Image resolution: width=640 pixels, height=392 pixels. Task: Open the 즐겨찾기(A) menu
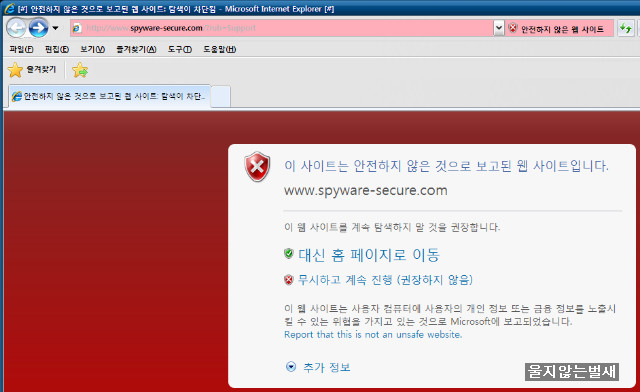pos(136,49)
